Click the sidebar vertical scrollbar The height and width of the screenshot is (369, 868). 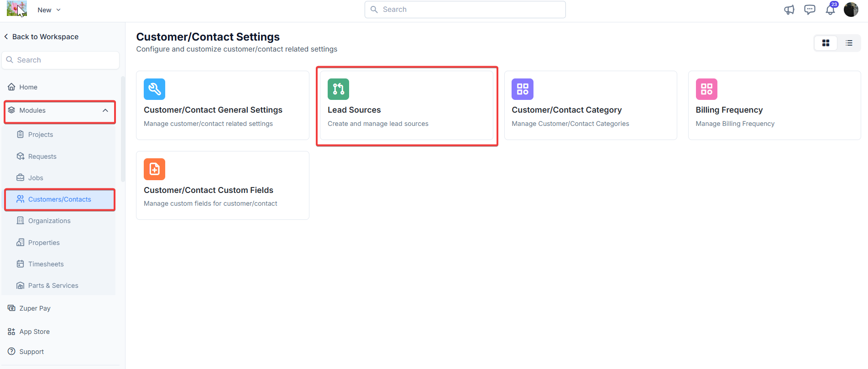coord(123,129)
